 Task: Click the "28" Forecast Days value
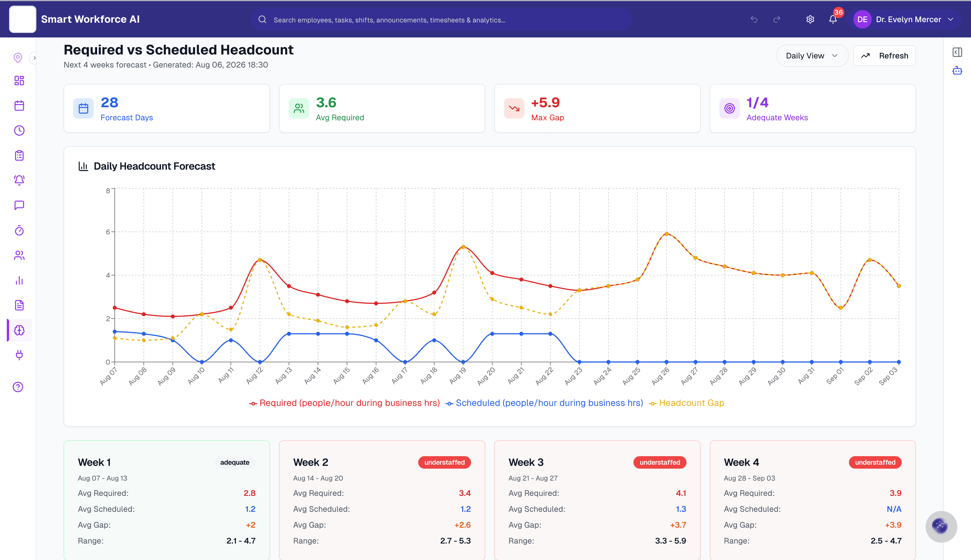[109, 103]
